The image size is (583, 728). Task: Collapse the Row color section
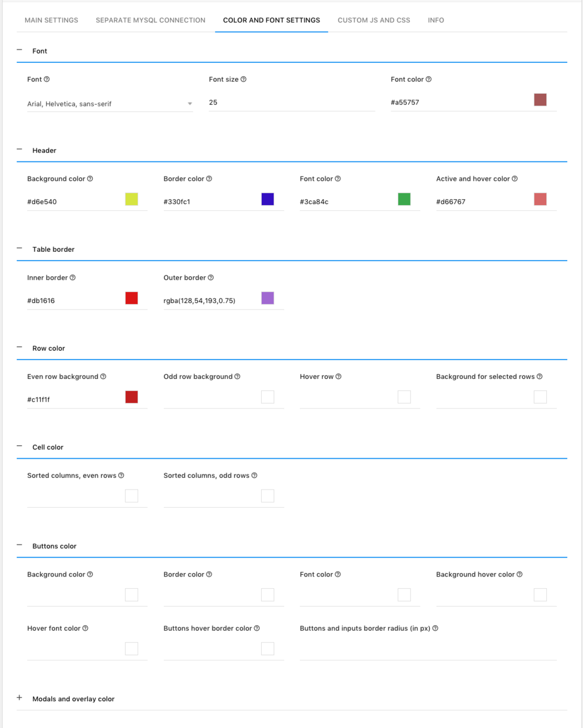point(20,348)
